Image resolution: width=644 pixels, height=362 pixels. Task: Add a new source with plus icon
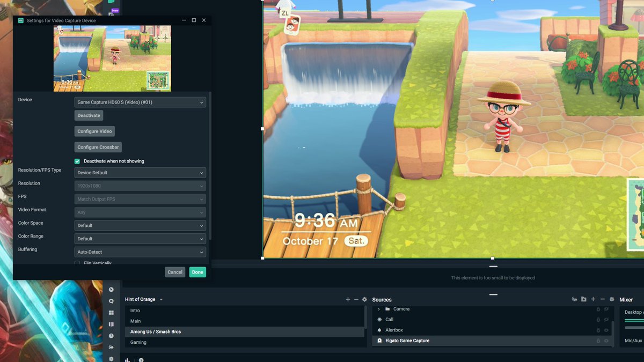point(593,299)
